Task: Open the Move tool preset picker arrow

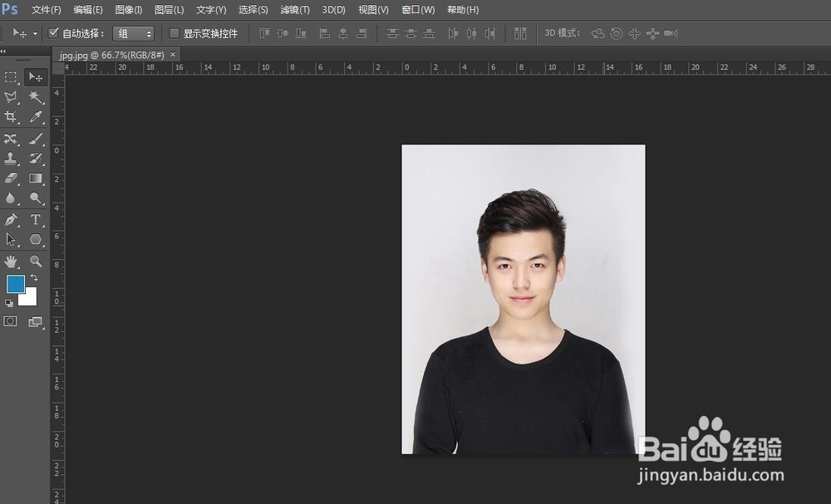Action: (35, 33)
